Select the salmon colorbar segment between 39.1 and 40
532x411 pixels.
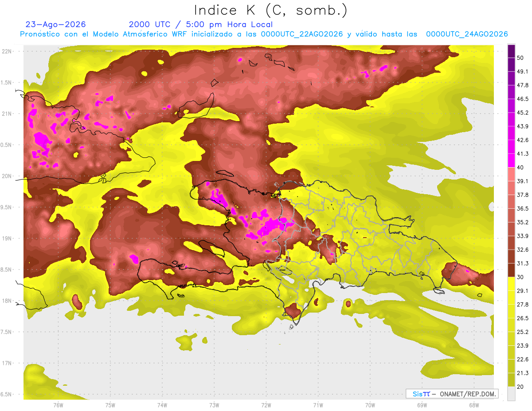click(x=511, y=174)
